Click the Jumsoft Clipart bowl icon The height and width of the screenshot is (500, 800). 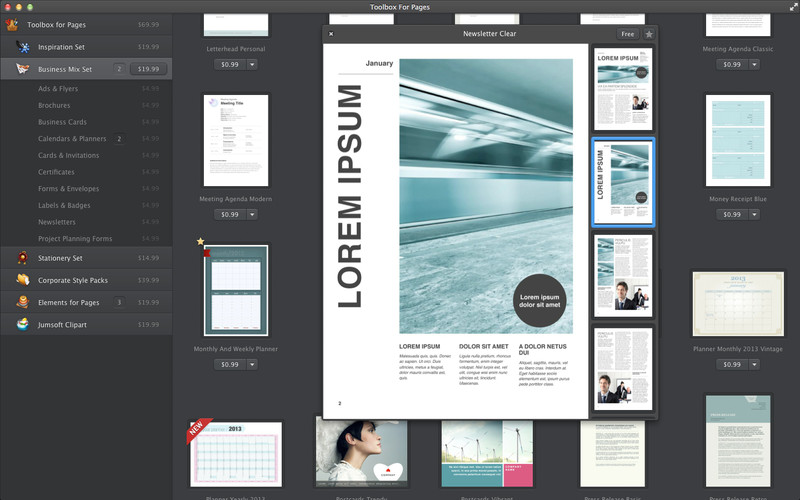point(22,324)
